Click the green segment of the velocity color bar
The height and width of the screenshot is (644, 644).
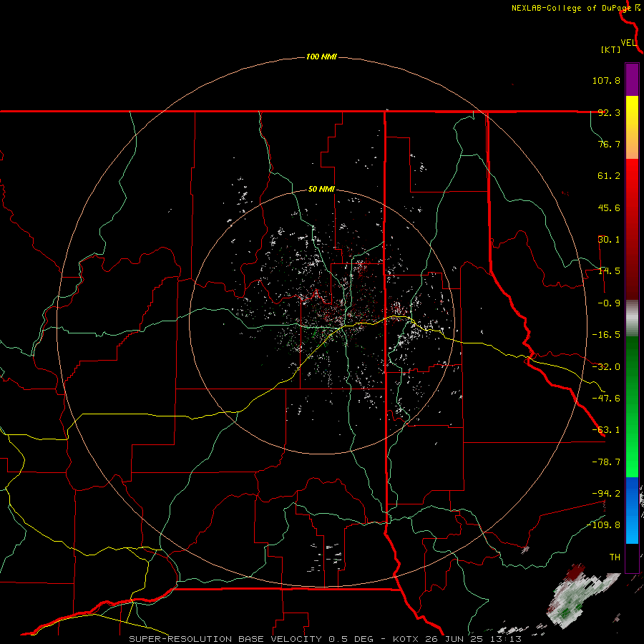[632, 406]
